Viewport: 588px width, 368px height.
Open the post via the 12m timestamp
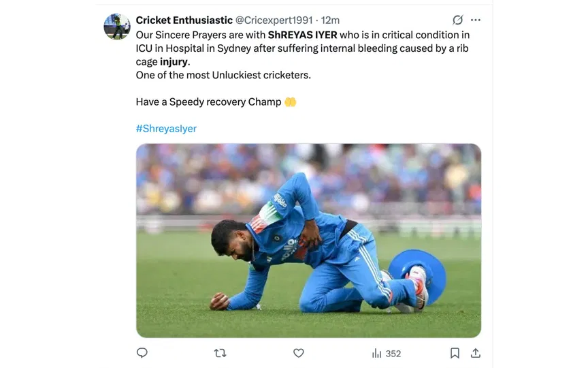point(330,20)
